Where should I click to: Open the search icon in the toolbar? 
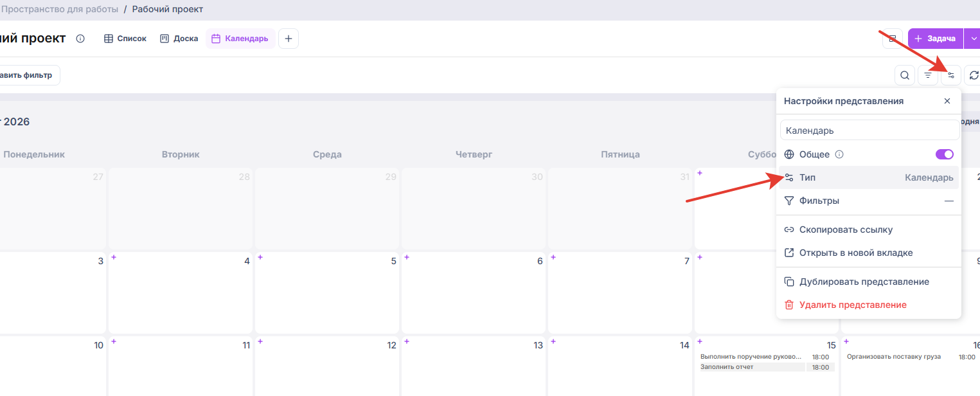tap(905, 75)
